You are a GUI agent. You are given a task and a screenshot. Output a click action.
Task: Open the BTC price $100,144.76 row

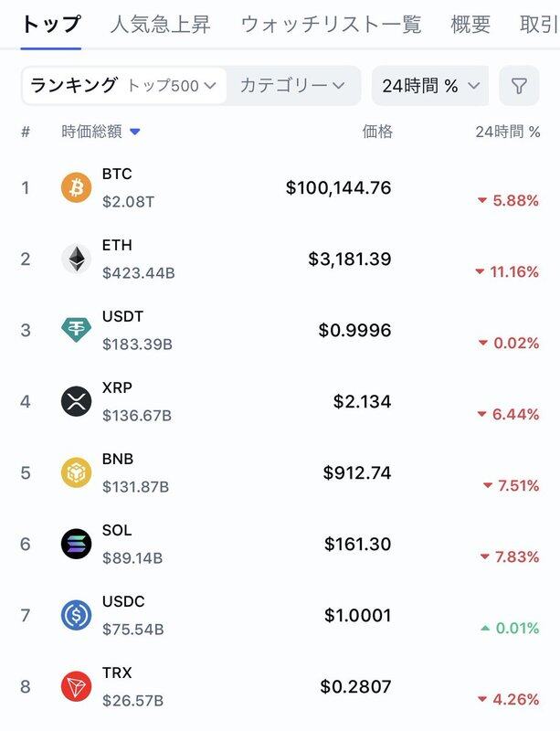click(338, 188)
